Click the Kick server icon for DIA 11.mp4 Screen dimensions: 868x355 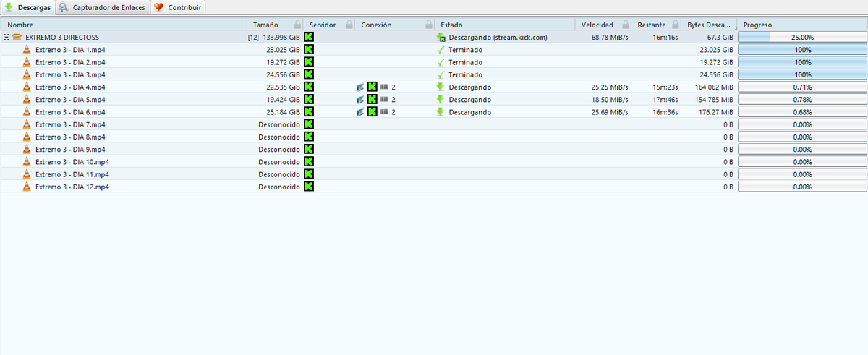click(x=309, y=174)
